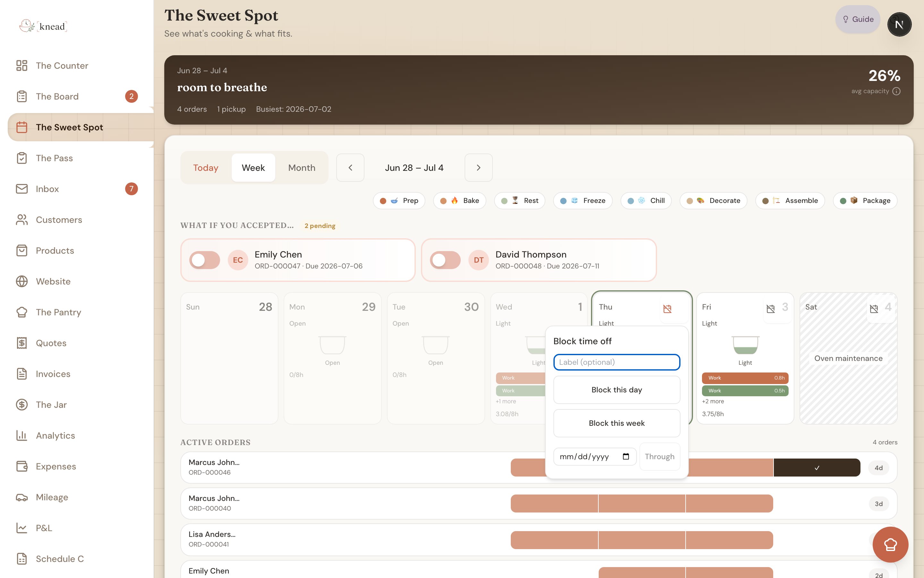The height and width of the screenshot is (578, 924).
Task: Toggle the Chill stage filter chip
Action: point(646,201)
